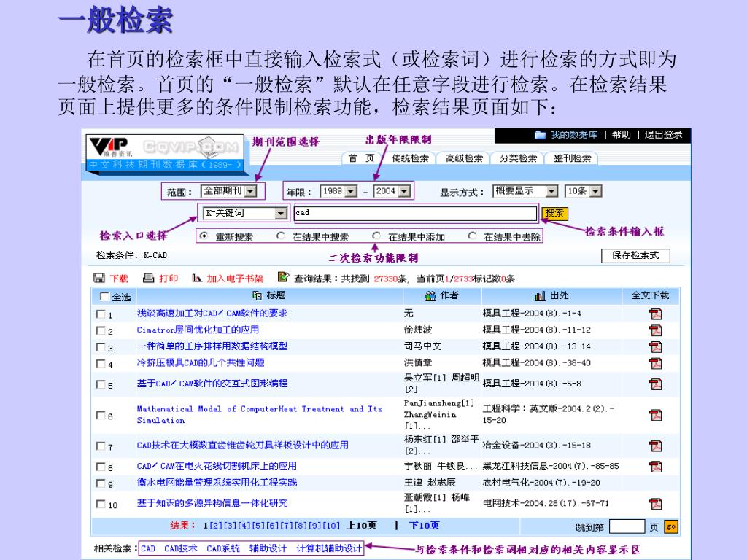Download PDF for 基于知识的多源异构信息一体化研究
The image size is (747, 560).
tap(656, 504)
